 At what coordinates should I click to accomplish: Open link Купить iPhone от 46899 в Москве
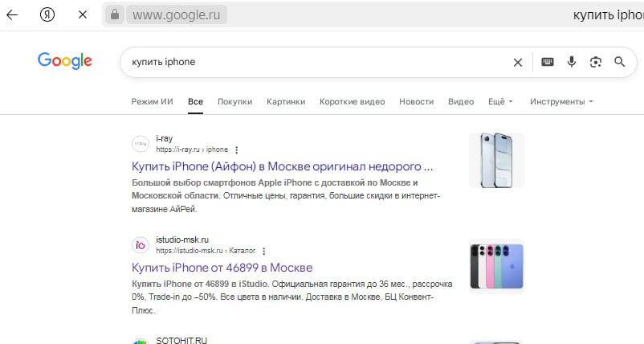[222, 268]
